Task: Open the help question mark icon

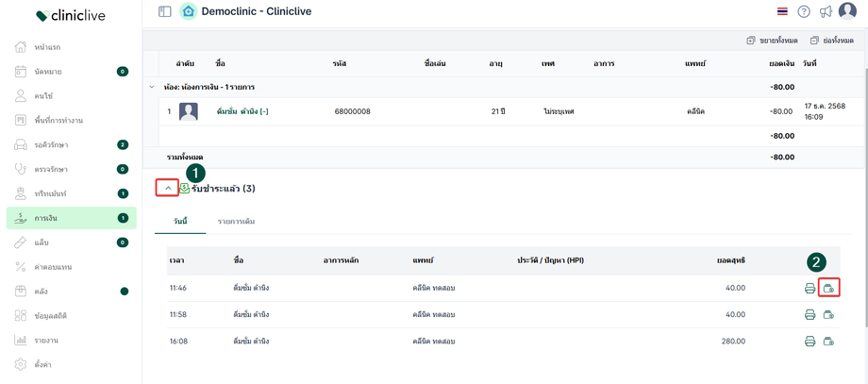Action: (x=804, y=11)
